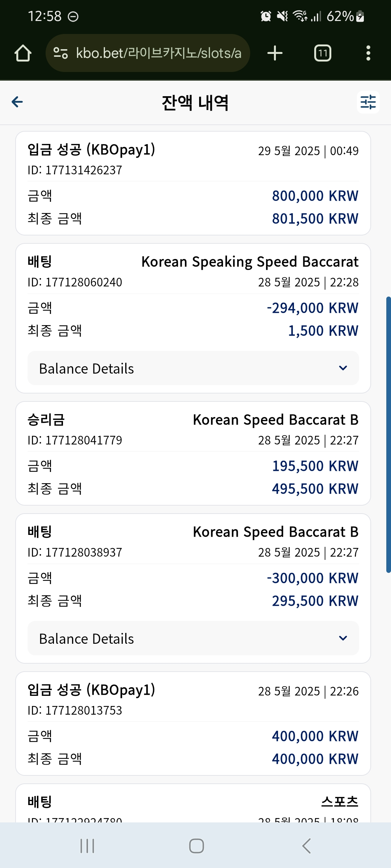Open the browser three-dot menu

[x=368, y=53]
